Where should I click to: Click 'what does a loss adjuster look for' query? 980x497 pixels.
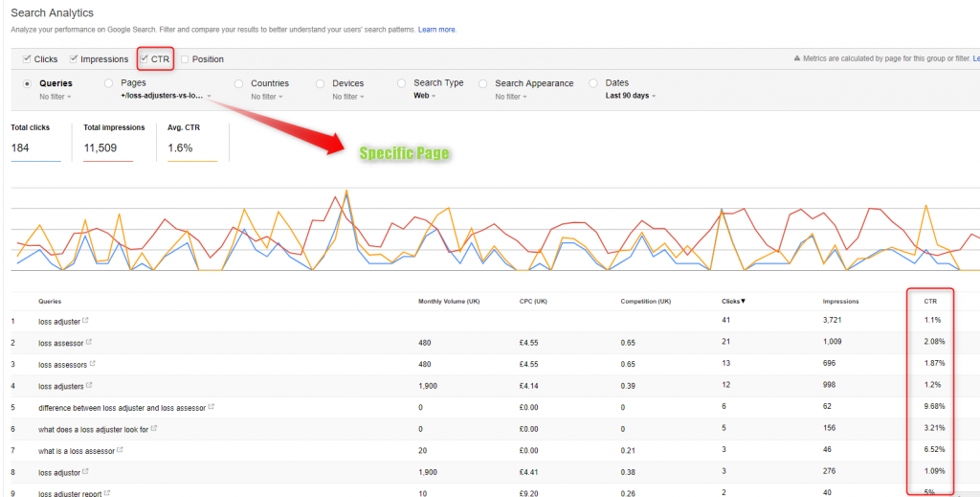click(x=93, y=429)
